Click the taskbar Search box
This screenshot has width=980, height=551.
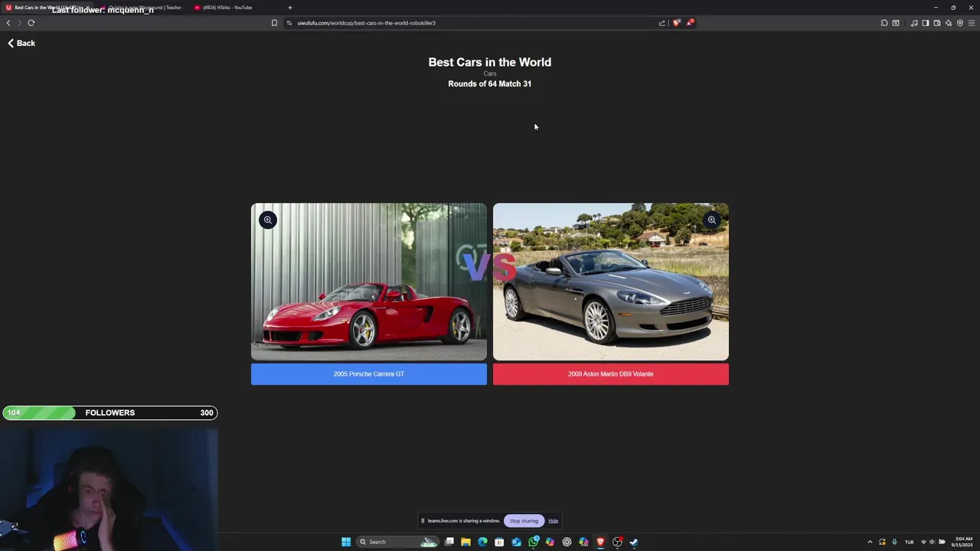tap(398, 542)
